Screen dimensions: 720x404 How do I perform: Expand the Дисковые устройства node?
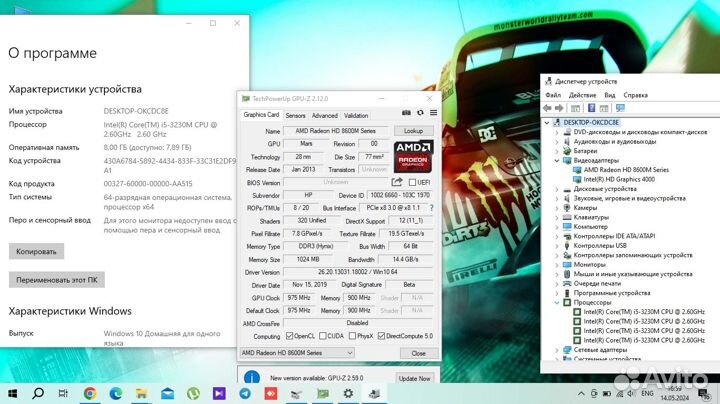557,189
